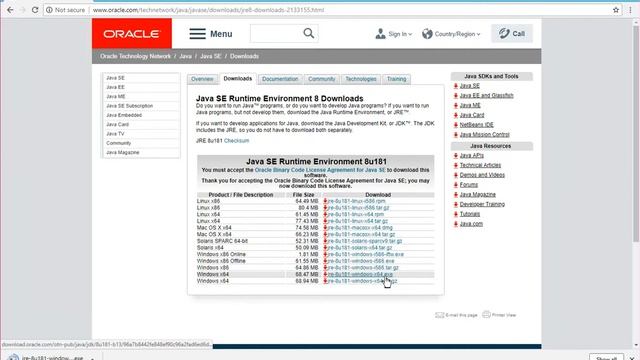Click the Java SE breadcrumb link
The image size is (640, 360).
[x=211, y=56]
